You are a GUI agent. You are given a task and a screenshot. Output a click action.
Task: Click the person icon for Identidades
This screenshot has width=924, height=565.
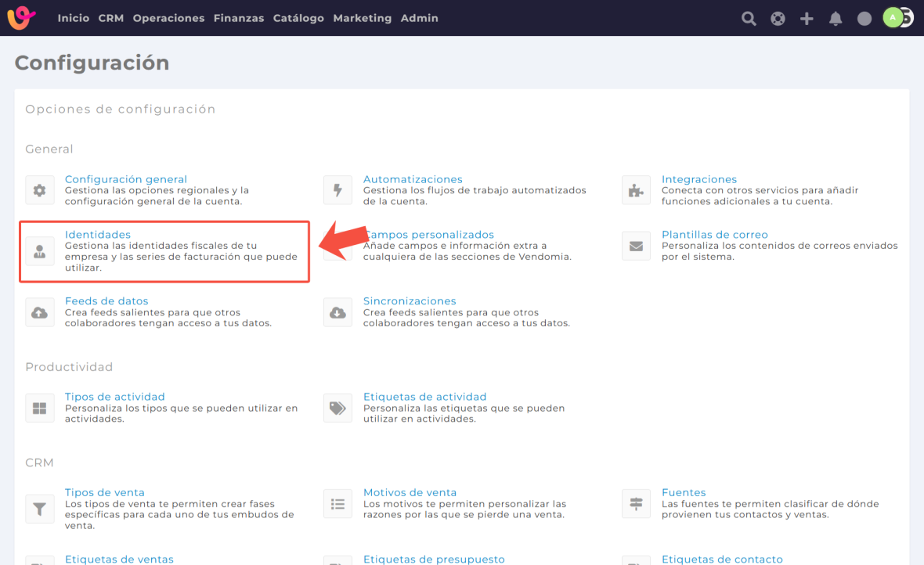pos(40,251)
